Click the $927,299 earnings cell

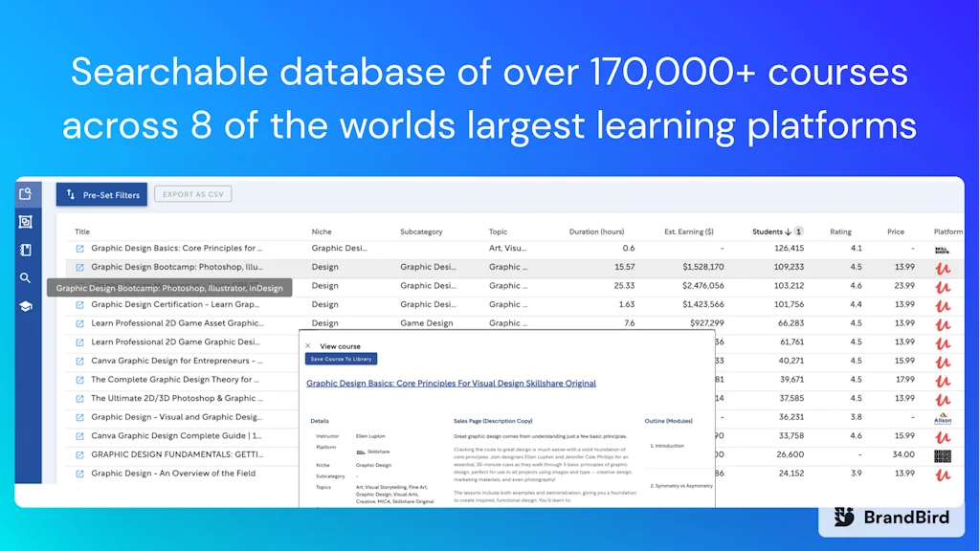[x=707, y=323]
